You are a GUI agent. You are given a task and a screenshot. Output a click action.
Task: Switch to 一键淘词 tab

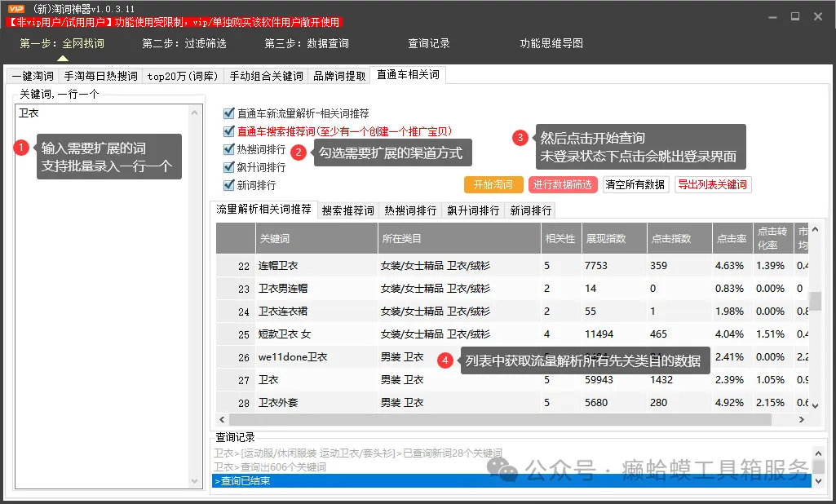33,77
